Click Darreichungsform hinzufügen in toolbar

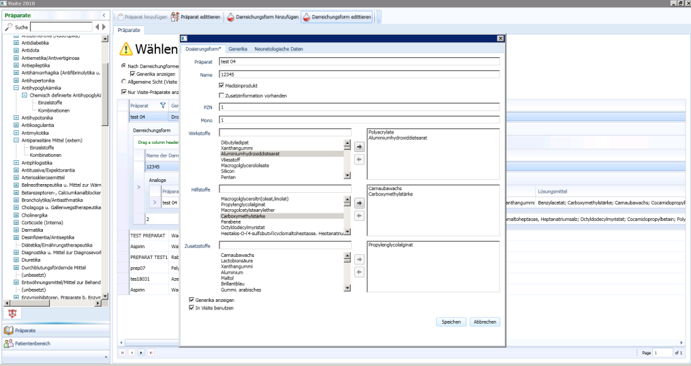click(x=263, y=17)
